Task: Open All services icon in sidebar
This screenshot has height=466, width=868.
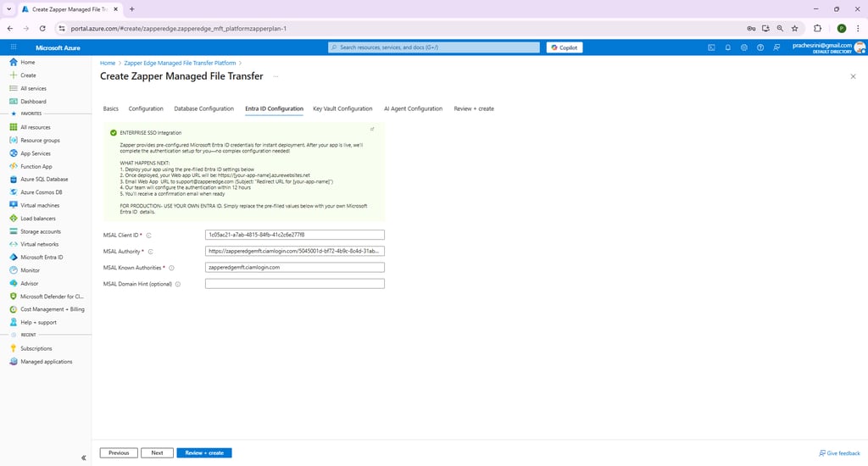Action: 14,89
